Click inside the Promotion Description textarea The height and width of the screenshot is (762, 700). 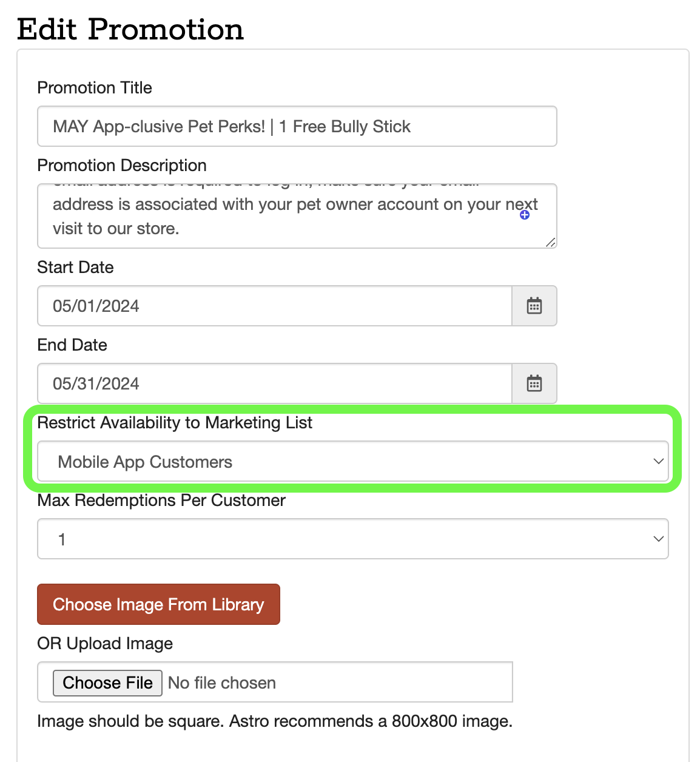pos(285,216)
